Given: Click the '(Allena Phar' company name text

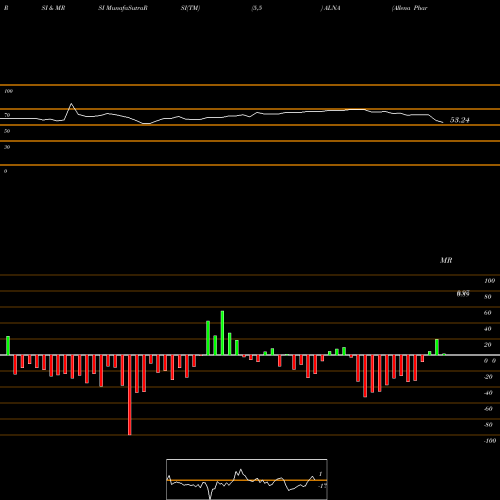Looking at the screenshot, I should 409,8.
